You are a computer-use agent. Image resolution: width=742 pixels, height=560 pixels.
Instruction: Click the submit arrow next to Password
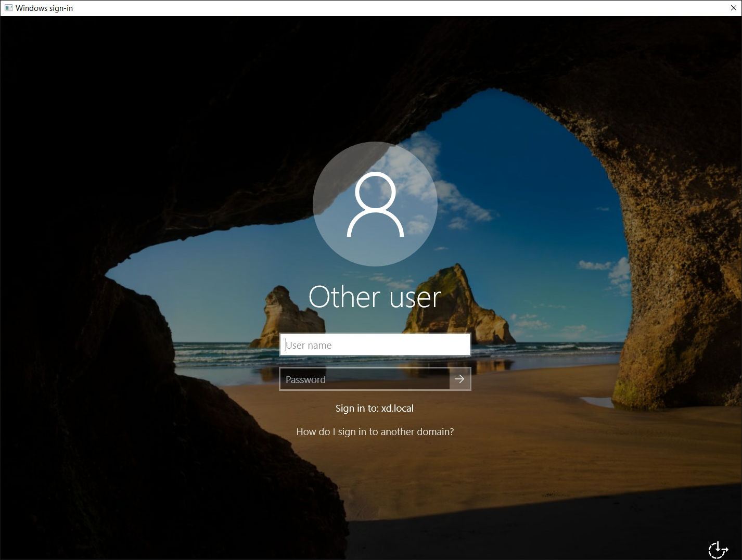(x=459, y=379)
